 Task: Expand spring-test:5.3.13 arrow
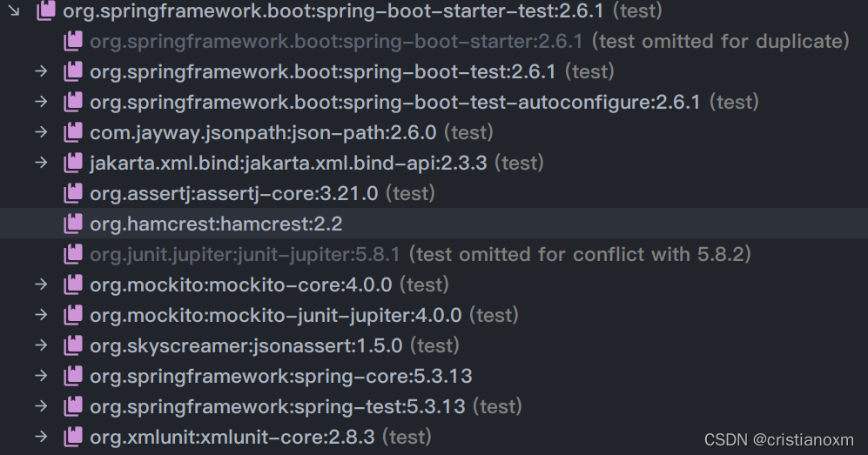(42, 405)
